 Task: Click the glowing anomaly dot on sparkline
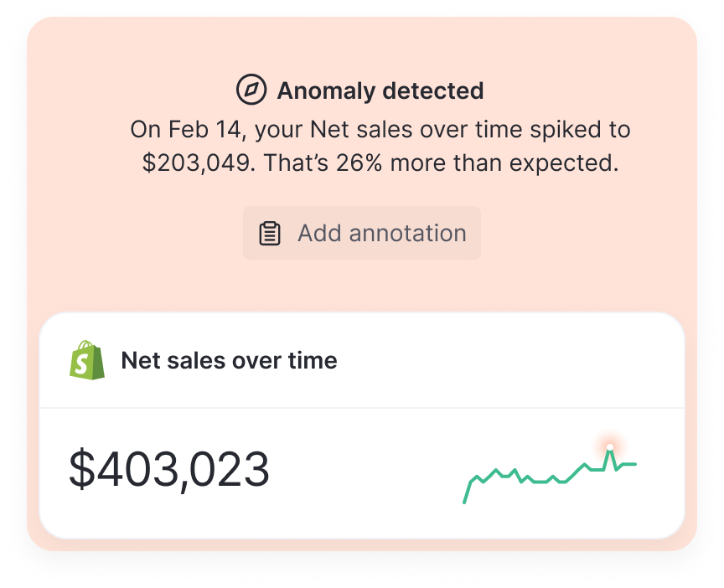[610, 447]
